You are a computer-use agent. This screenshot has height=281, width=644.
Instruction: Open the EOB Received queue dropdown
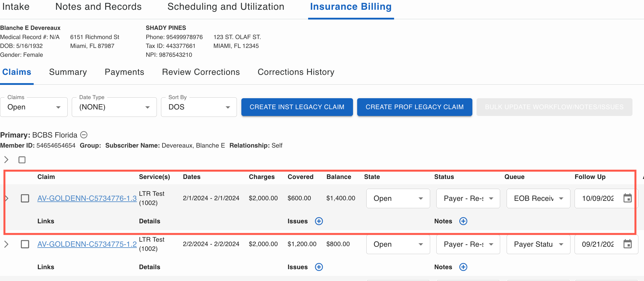coord(538,198)
